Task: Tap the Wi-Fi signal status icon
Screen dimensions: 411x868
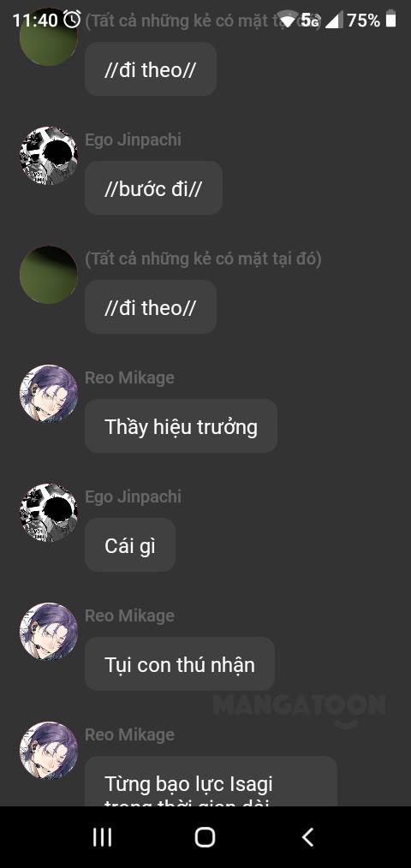Action: [x=288, y=20]
